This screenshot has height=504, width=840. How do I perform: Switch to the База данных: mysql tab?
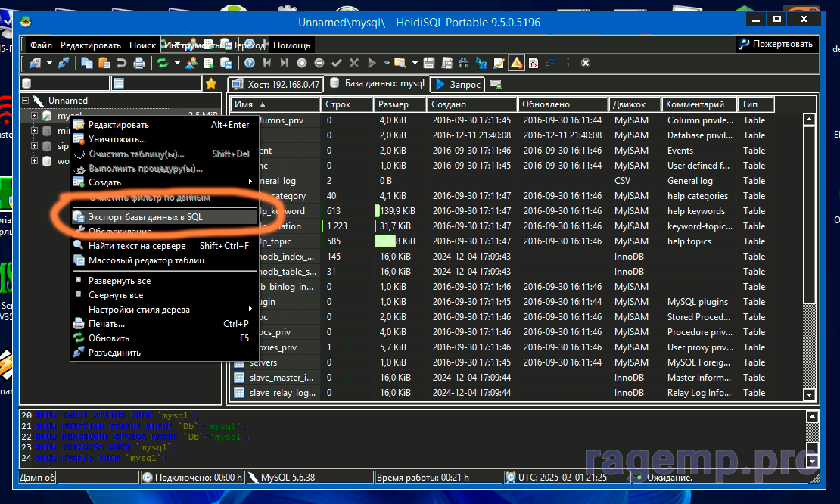377,83
